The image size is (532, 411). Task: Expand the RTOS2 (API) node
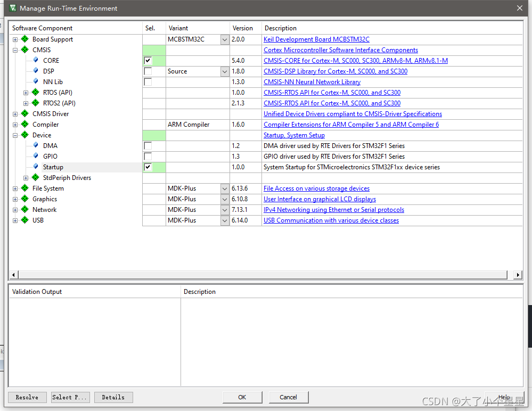(x=26, y=103)
